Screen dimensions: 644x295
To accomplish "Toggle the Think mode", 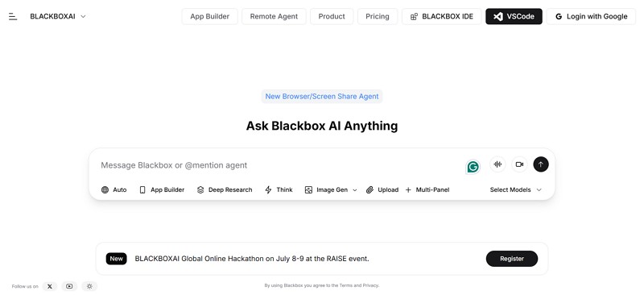I will [279, 189].
